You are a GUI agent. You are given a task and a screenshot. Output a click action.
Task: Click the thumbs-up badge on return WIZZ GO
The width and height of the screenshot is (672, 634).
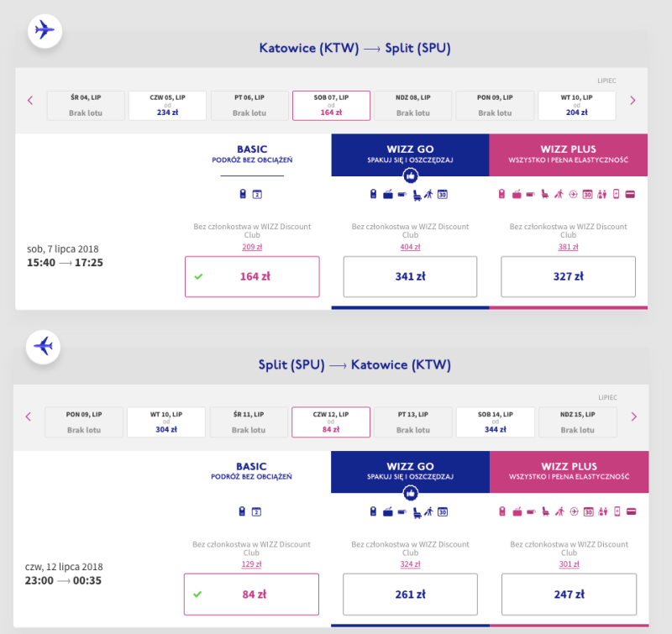[411, 493]
